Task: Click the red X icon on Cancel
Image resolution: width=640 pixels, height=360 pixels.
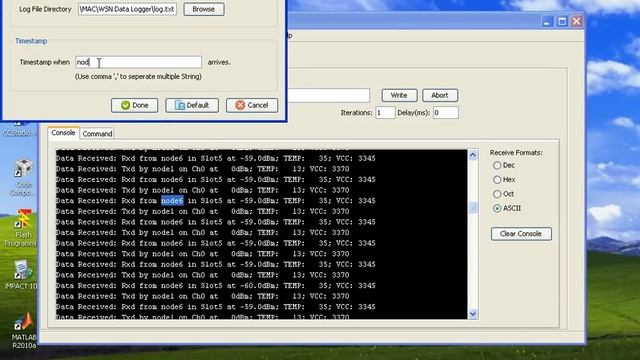Action: pos(240,105)
